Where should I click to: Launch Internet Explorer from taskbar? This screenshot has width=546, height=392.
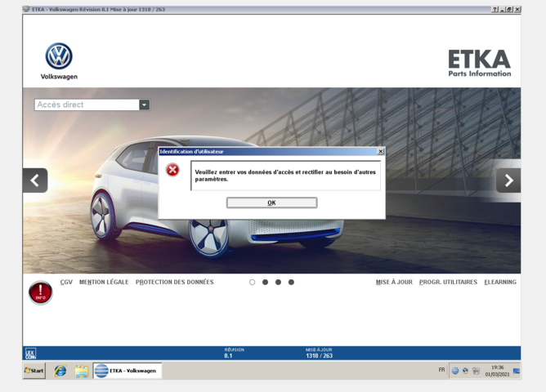(x=60, y=371)
